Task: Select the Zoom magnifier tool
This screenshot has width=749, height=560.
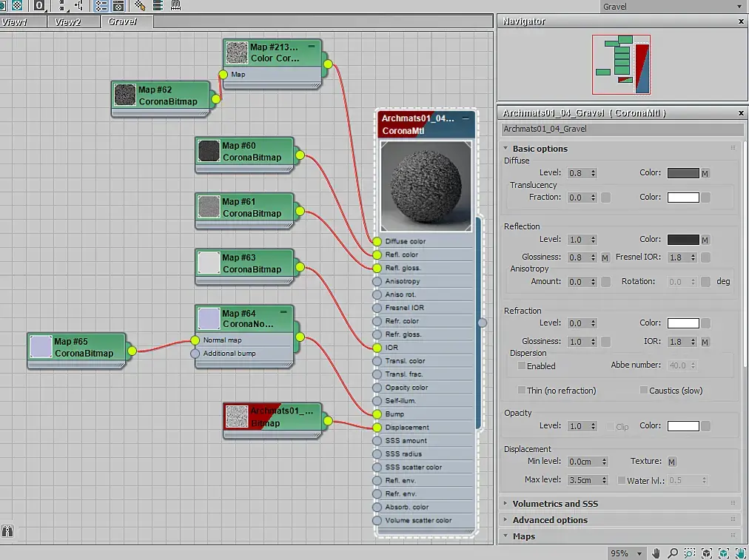Action: click(x=673, y=553)
